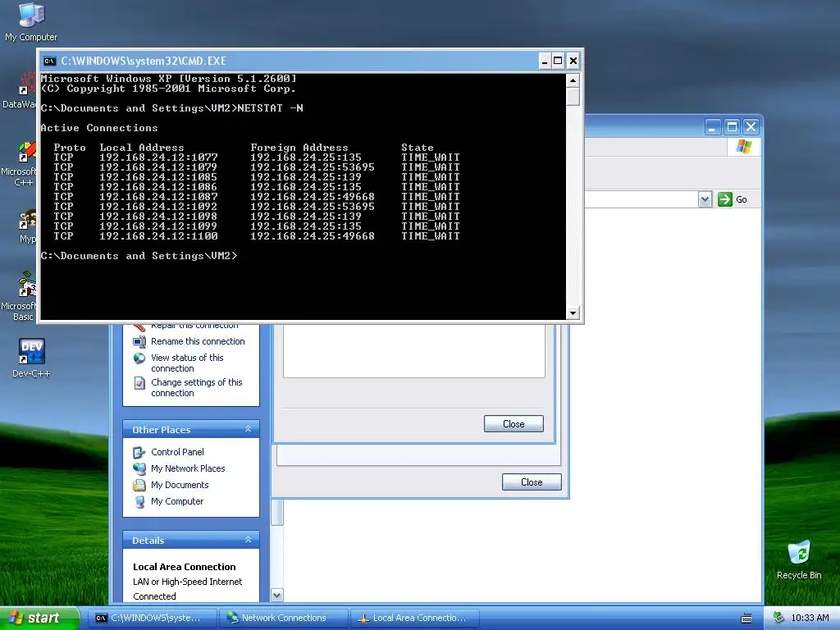Viewport: 840px width, 630px height.
Task: Open My Documents link
Action: click(180, 485)
